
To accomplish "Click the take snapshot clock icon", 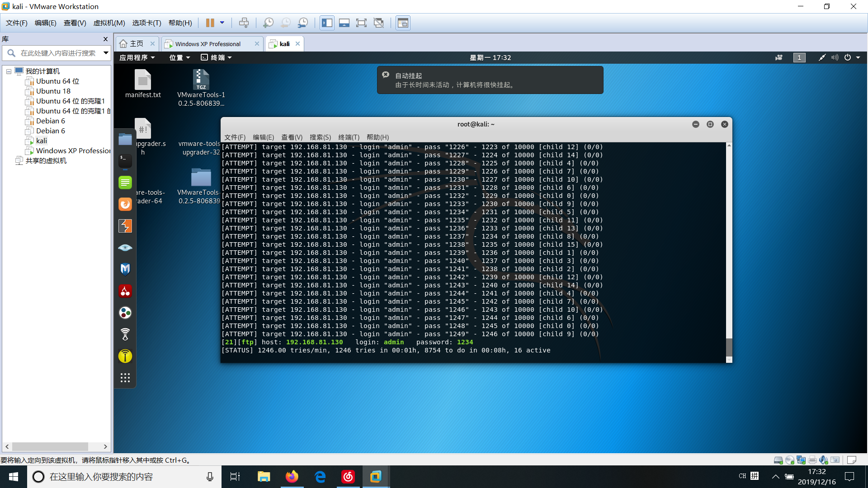I will click(268, 23).
